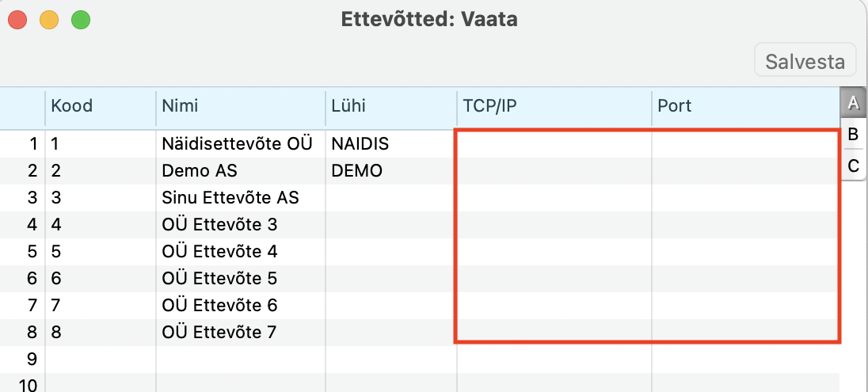
Task: Switch to tab B
Action: 853,135
